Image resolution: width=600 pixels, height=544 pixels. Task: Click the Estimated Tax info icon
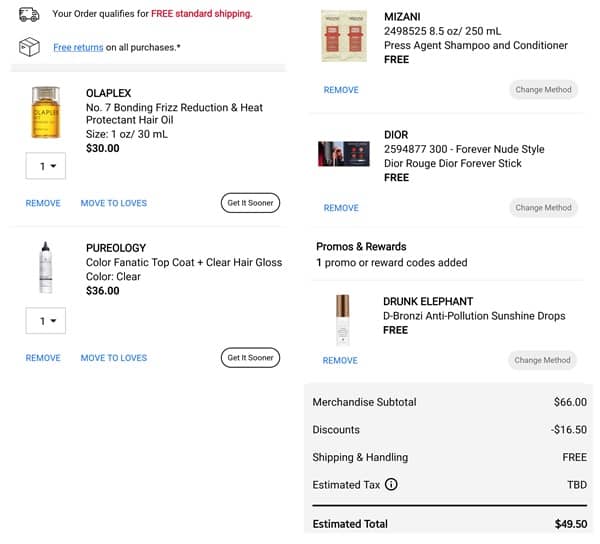391,485
